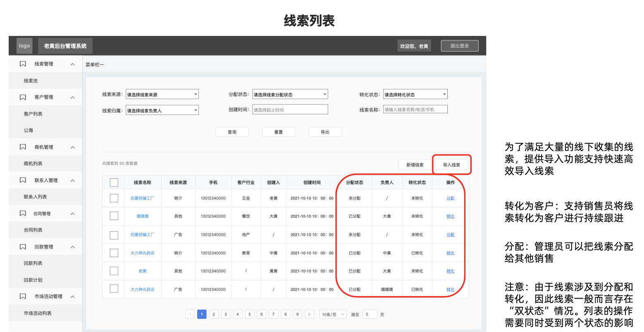This screenshot has width=644, height=332.
Task: Click bookmark icon beside 线索管理
Action: pos(23,64)
